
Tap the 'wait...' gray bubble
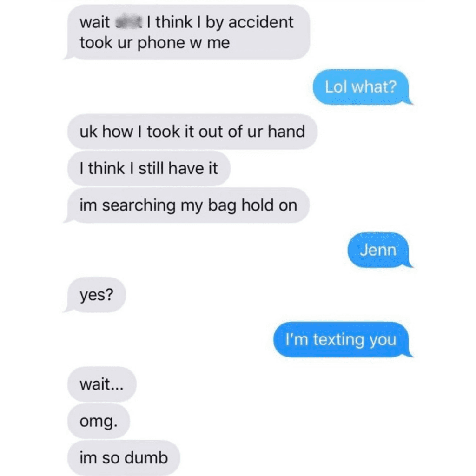[102, 384]
